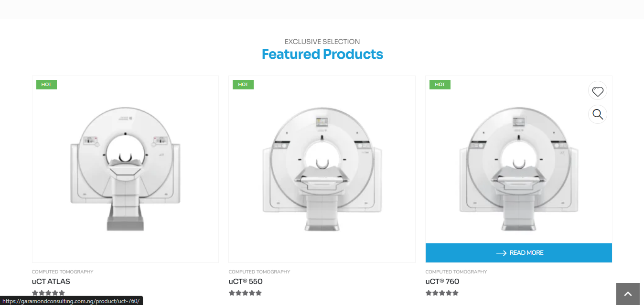Open the uCT® 760 product title link
This screenshot has height=305, width=644.
442,282
